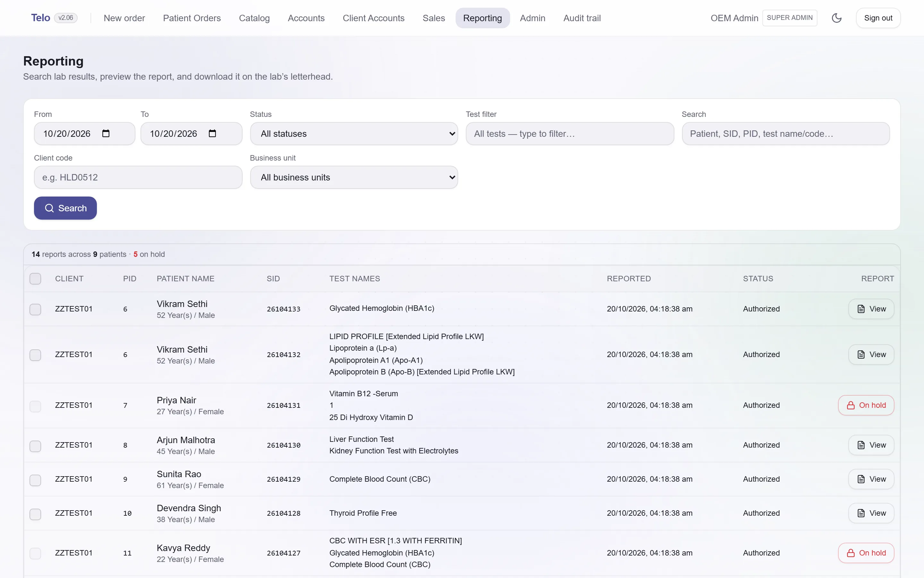Click the SUPER ADMIN badge

coord(789,18)
